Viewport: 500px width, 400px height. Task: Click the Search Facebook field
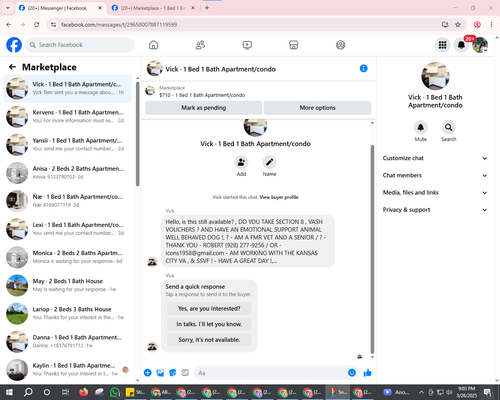(80, 45)
